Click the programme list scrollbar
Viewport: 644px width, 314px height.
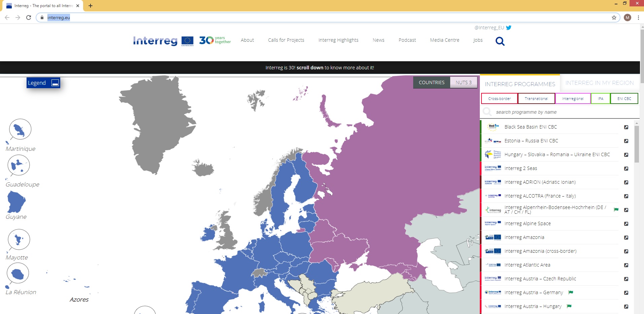coord(637,145)
